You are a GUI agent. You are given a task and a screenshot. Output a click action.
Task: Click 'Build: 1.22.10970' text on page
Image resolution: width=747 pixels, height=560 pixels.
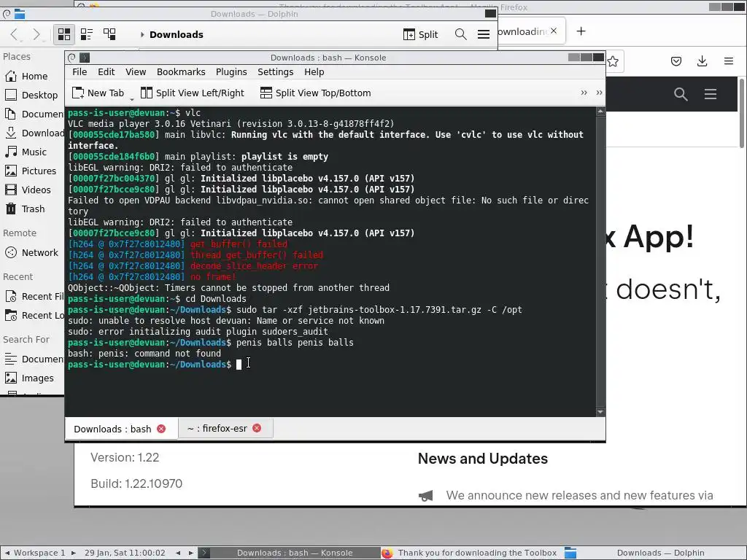coord(136,484)
